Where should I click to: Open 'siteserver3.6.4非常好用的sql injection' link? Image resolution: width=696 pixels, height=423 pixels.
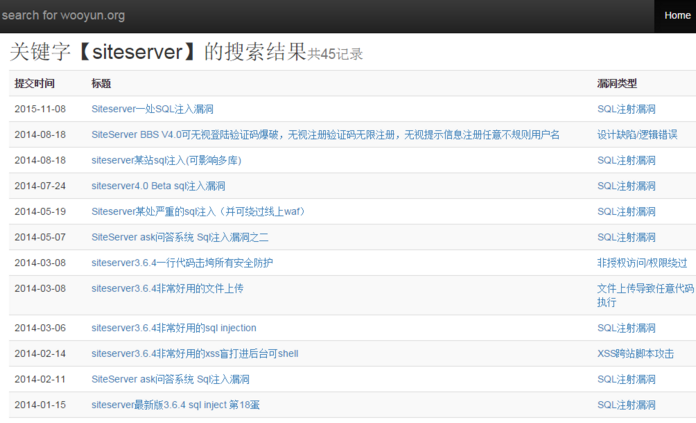click(174, 328)
